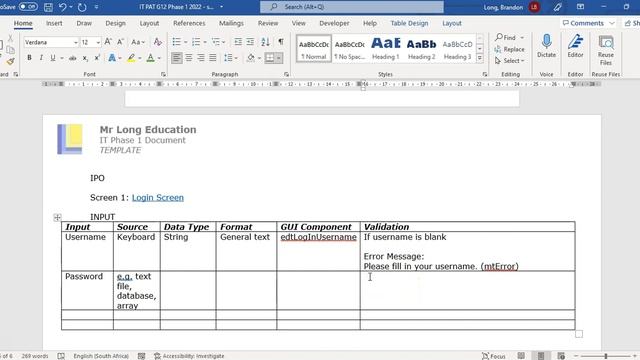
Task: Apply the Heading 2 style
Action: coord(421,49)
